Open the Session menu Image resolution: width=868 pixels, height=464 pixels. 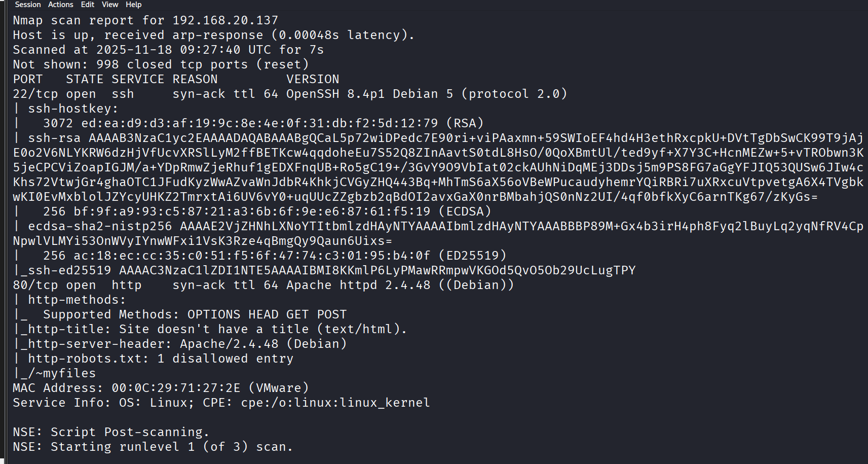tap(27, 5)
